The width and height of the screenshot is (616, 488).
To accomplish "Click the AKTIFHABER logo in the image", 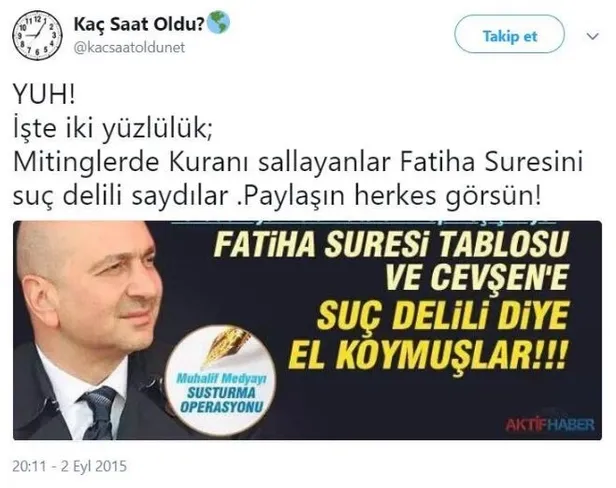I will click(x=550, y=425).
